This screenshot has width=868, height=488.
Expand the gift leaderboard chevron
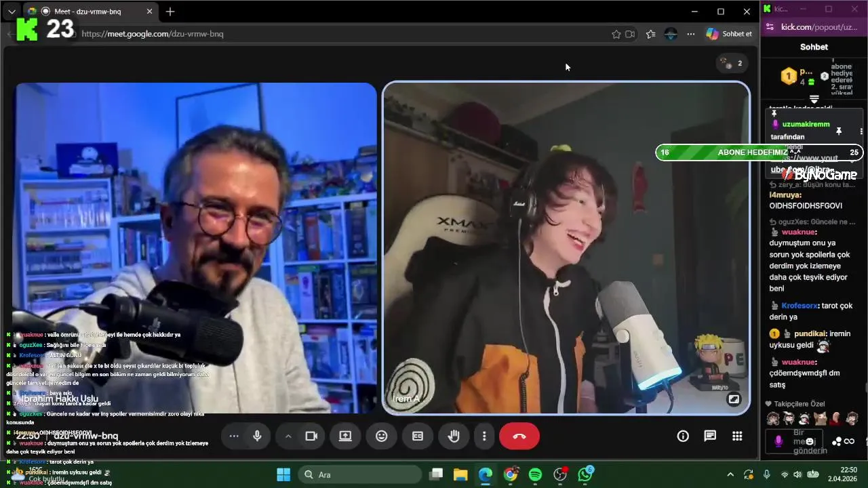coord(814,99)
